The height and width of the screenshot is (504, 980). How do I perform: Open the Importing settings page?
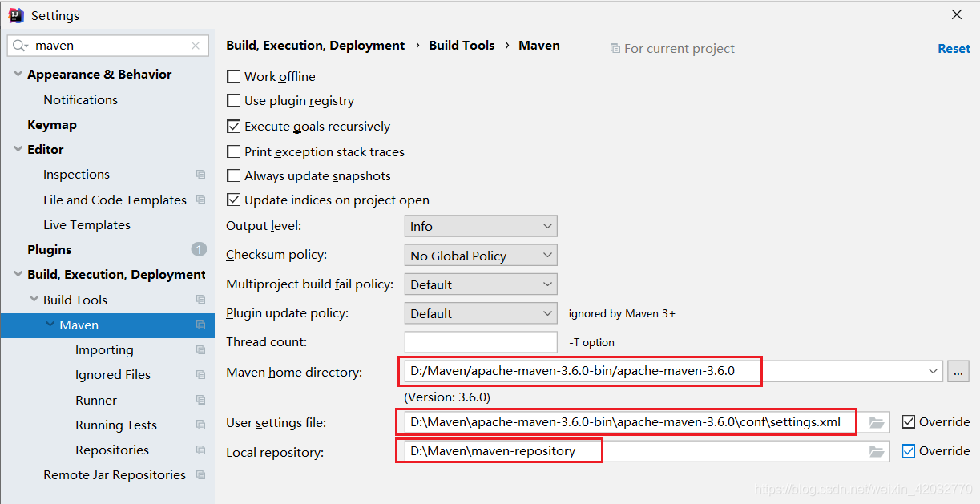104,350
